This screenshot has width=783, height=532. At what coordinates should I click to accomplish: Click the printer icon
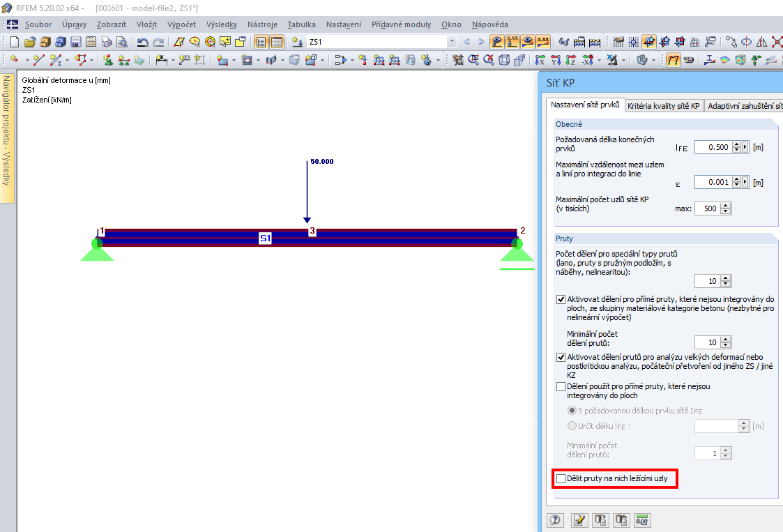point(107,42)
